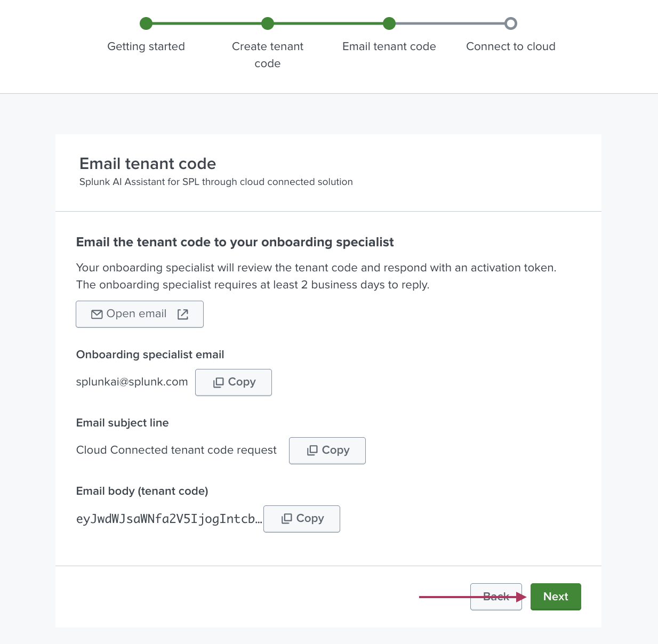The width and height of the screenshot is (658, 644).
Task: Click the splunkai@splunk.com email text
Action: [132, 382]
